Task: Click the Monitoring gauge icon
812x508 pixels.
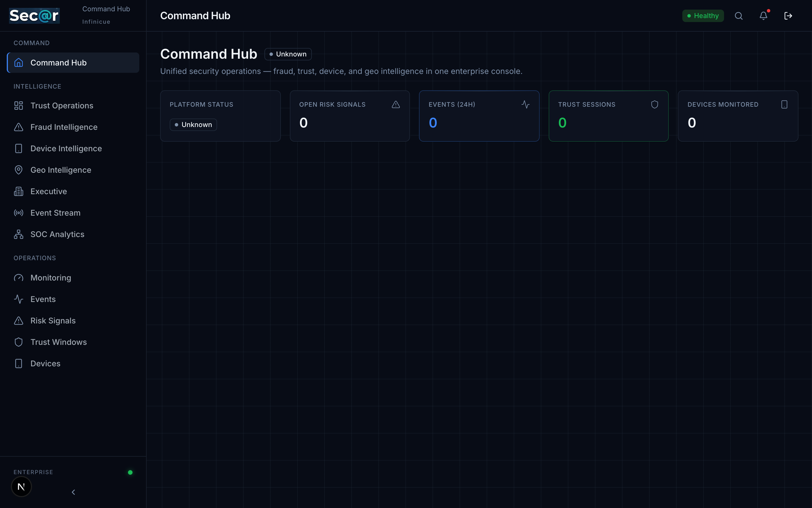Action: (19, 278)
